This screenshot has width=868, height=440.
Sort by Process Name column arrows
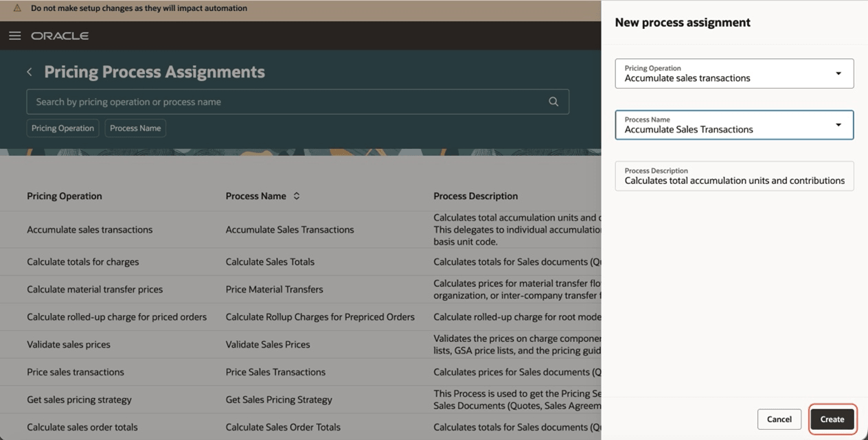297,196
